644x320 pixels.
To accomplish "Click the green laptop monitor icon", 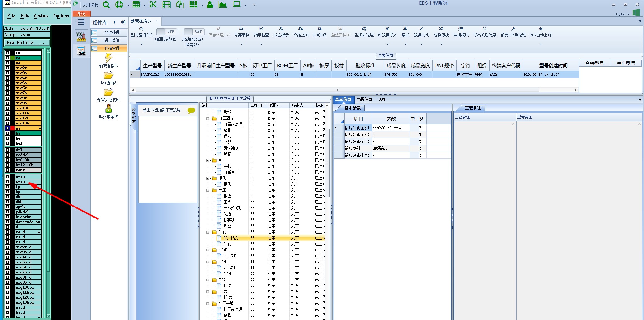I will tap(237, 4).
